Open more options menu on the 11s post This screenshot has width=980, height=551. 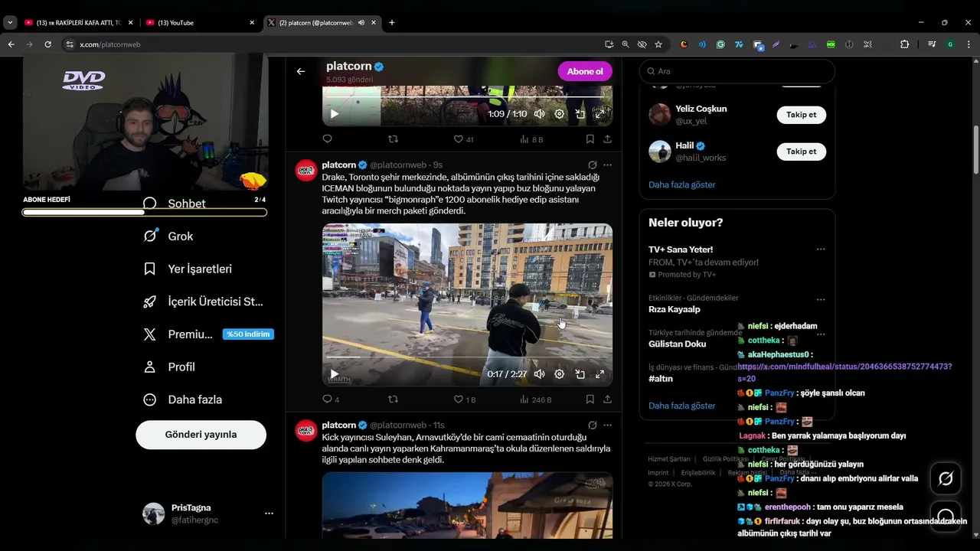click(x=607, y=425)
